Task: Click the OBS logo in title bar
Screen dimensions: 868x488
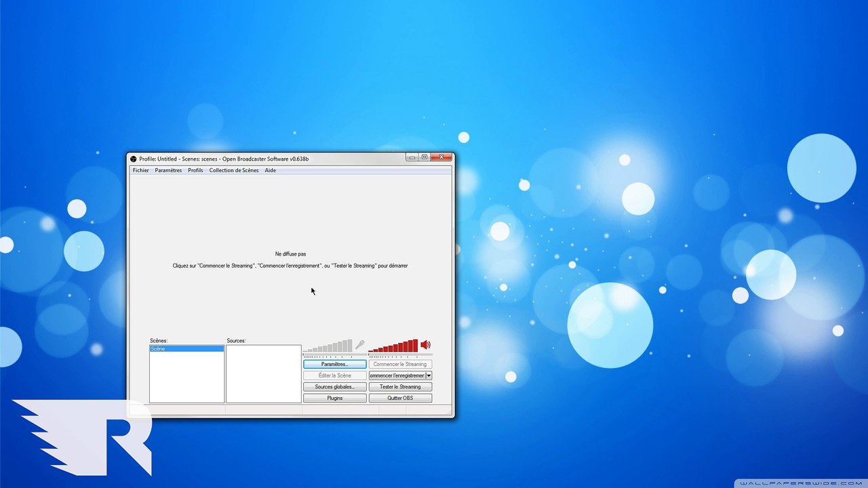Action: 134,159
